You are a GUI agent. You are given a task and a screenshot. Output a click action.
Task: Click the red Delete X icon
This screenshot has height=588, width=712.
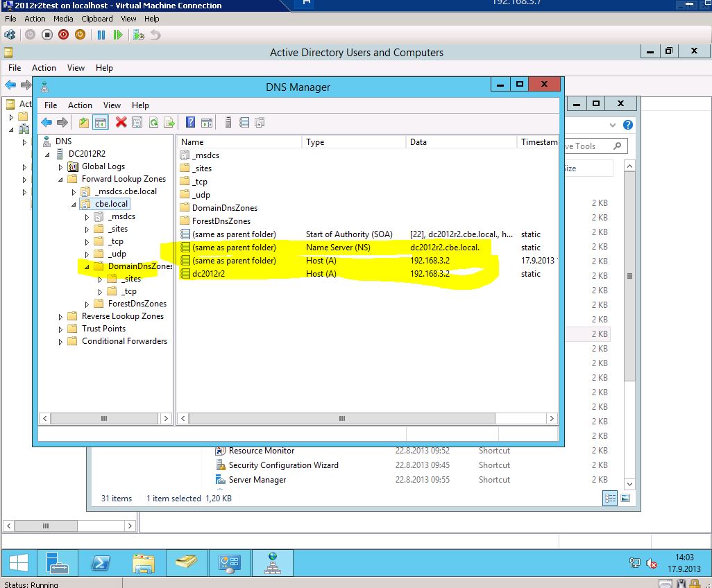click(x=121, y=122)
